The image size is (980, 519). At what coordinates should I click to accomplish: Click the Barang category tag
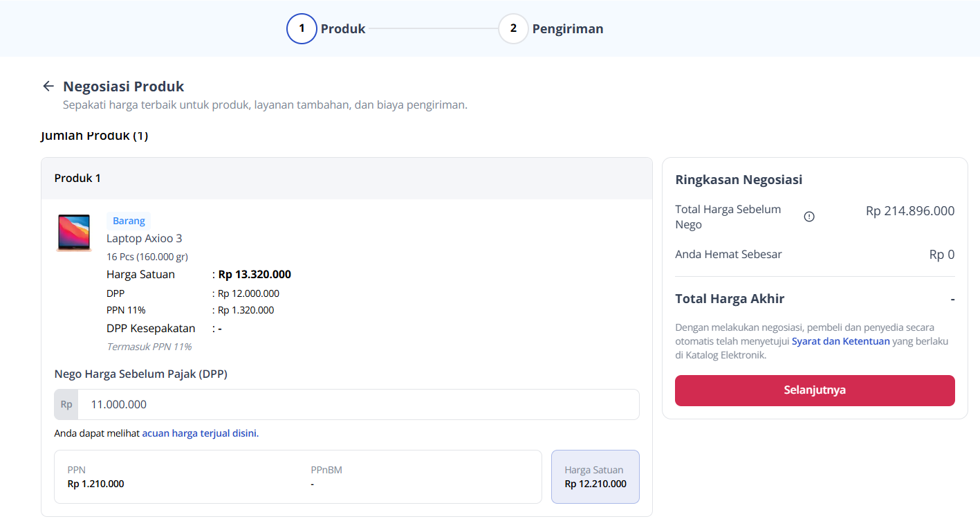point(129,221)
